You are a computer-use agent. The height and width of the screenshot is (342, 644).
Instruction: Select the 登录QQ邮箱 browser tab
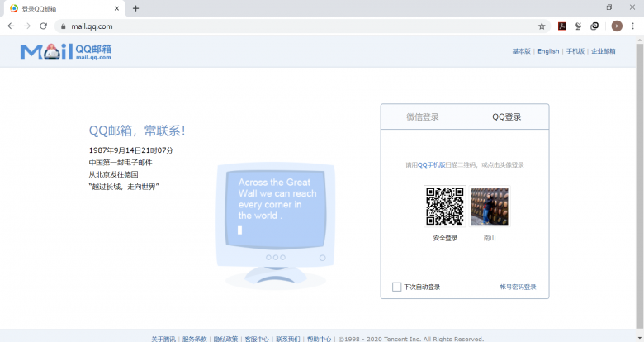point(64,8)
